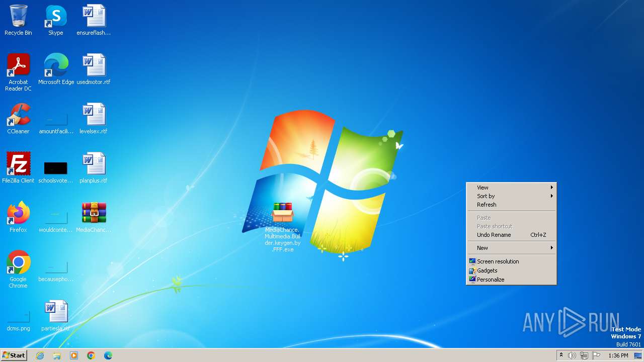Expand the New submenu

pyautogui.click(x=511, y=248)
